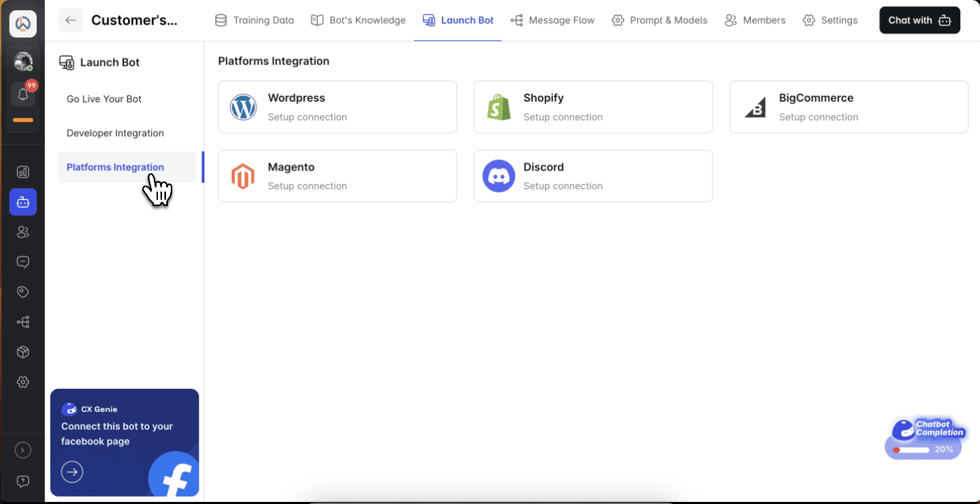Click the Launch Bot sidebar heading icon
This screenshot has height=504, width=980.
[x=66, y=62]
